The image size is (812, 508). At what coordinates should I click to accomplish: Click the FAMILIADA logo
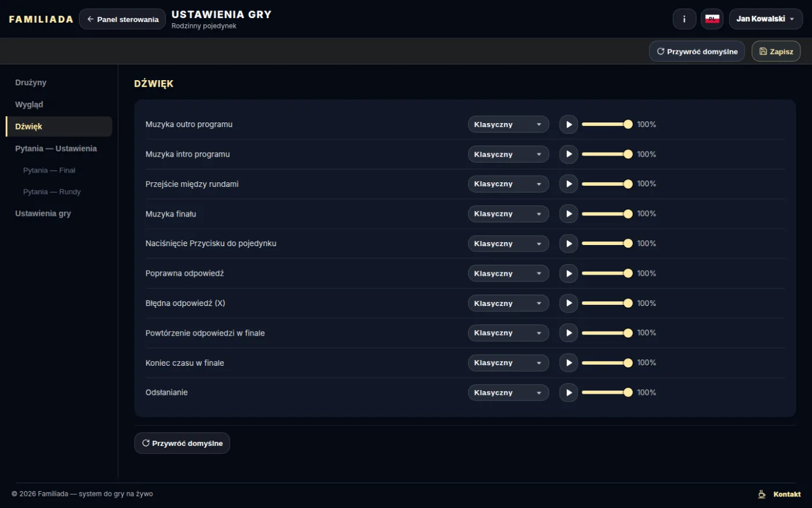click(41, 19)
